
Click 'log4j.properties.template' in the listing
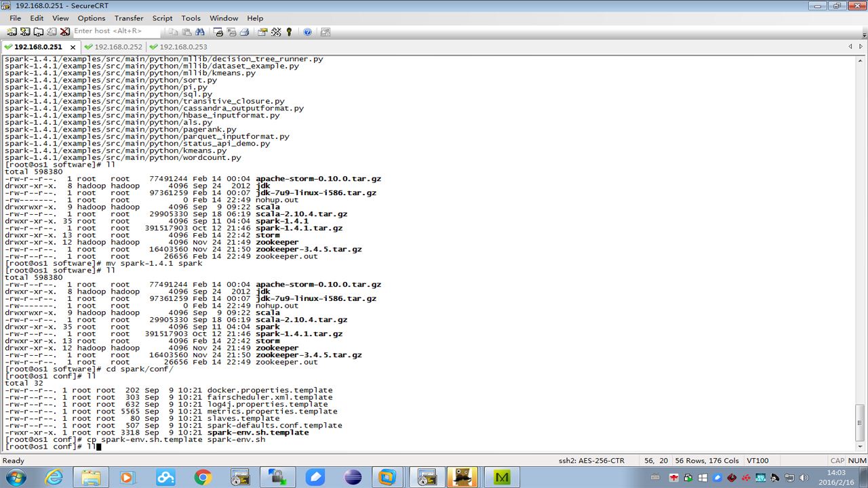click(267, 404)
